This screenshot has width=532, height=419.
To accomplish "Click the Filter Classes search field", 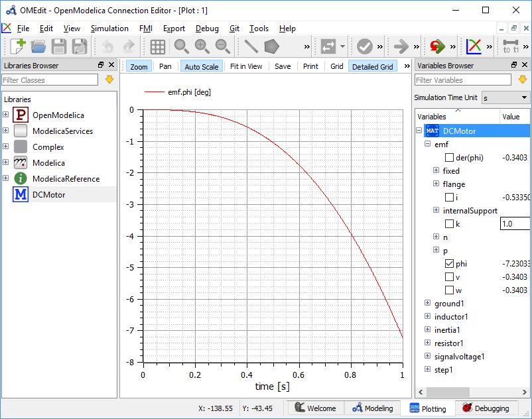I will 50,80.
